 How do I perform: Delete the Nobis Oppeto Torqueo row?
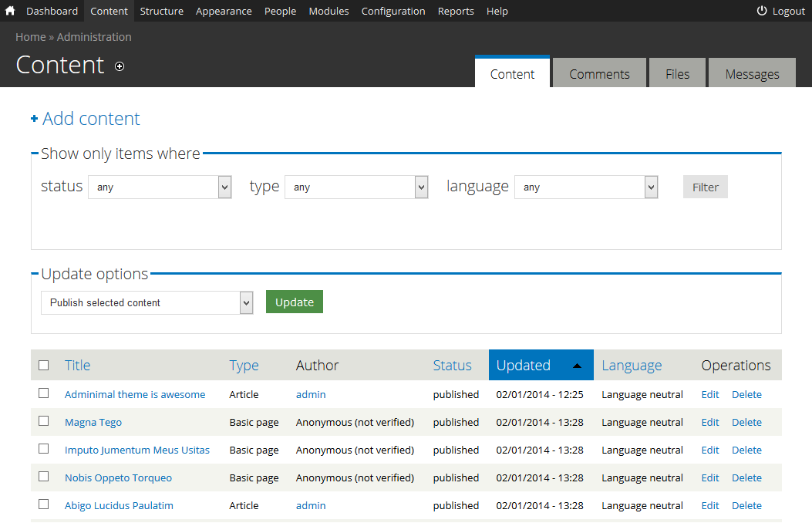tap(746, 478)
